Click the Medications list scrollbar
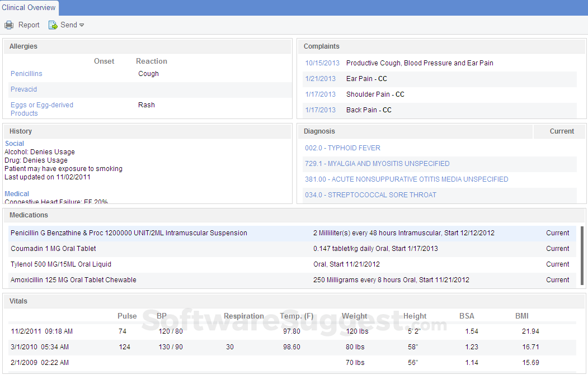Screen dimensions: 588x375 (582, 254)
